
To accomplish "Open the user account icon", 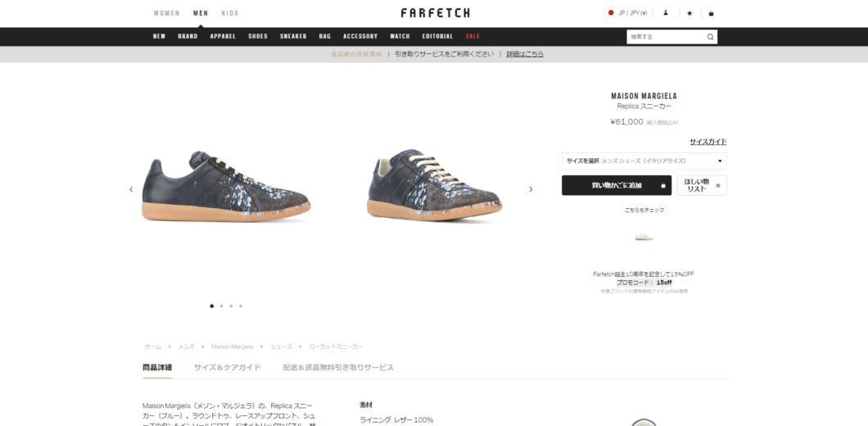I will coord(666,13).
